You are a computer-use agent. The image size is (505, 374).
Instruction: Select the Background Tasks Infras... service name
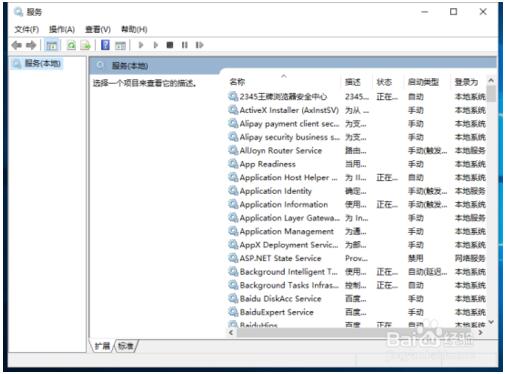click(289, 285)
